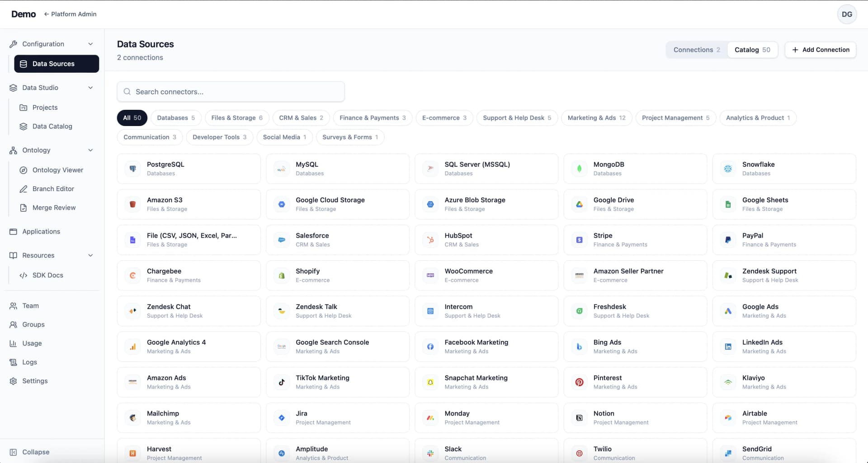The width and height of the screenshot is (868, 463).
Task: Click the PostgreSQL connector icon
Action: tap(132, 168)
